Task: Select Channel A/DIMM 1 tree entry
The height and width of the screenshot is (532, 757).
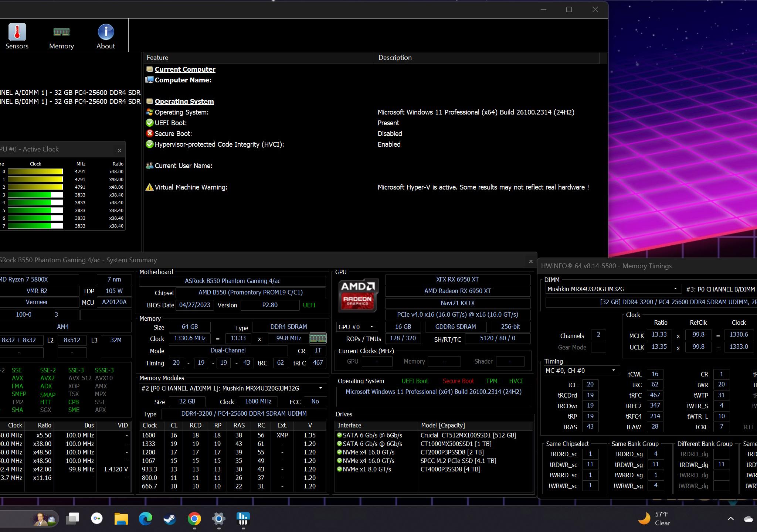Action: [x=71, y=92]
